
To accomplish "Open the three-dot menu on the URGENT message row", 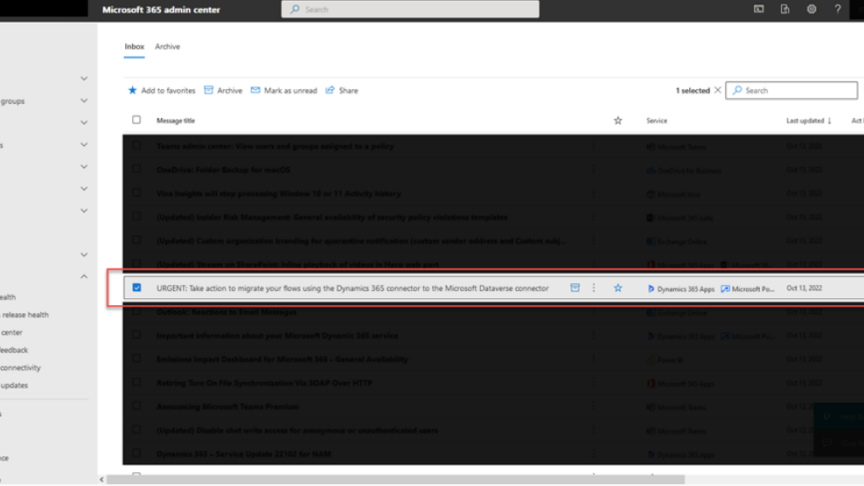I will pos(593,288).
